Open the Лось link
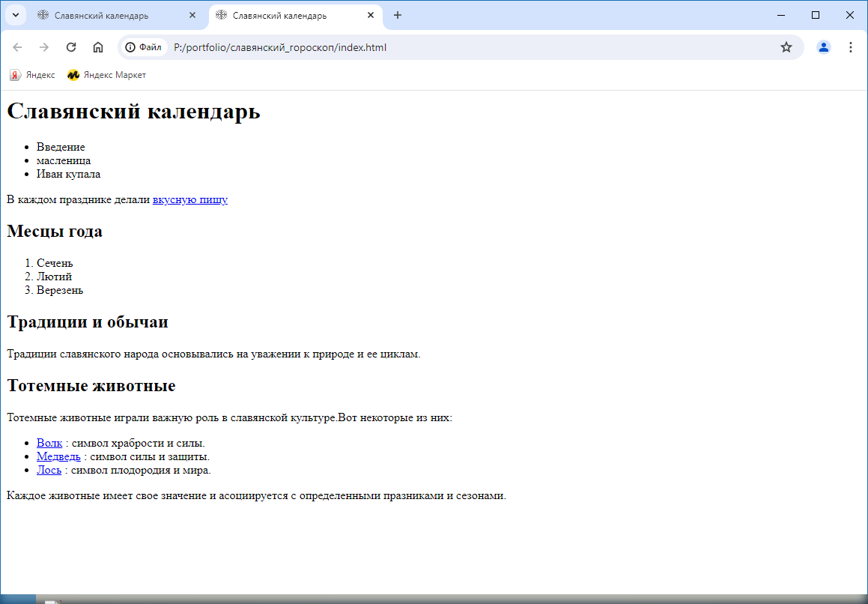 coord(49,471)
